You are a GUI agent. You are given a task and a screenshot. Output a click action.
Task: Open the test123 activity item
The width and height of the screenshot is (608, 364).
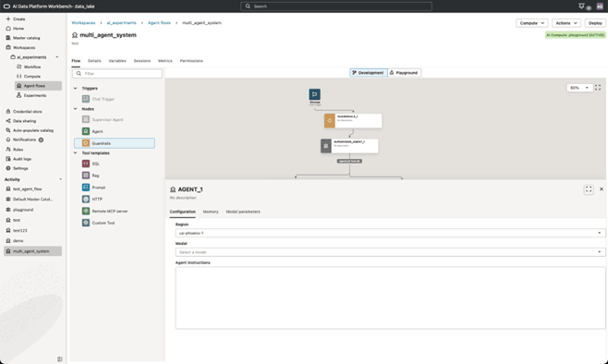[x=19, y=230]
